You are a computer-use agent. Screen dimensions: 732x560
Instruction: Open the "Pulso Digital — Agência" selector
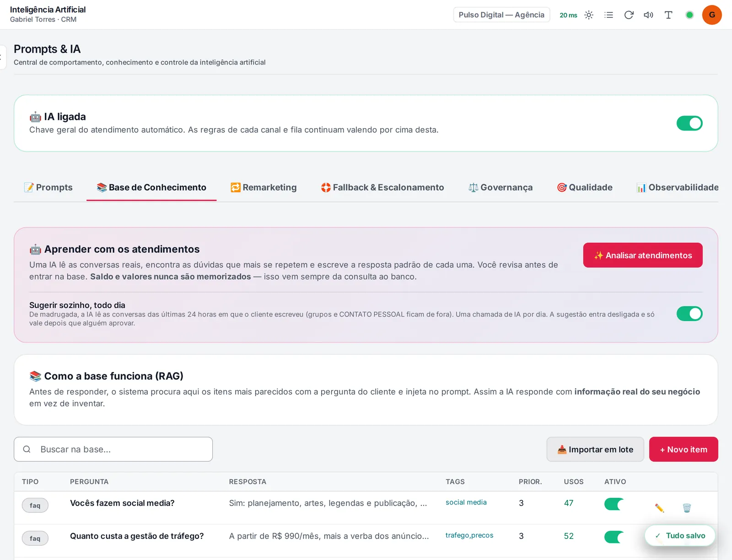tap(501, 15)
